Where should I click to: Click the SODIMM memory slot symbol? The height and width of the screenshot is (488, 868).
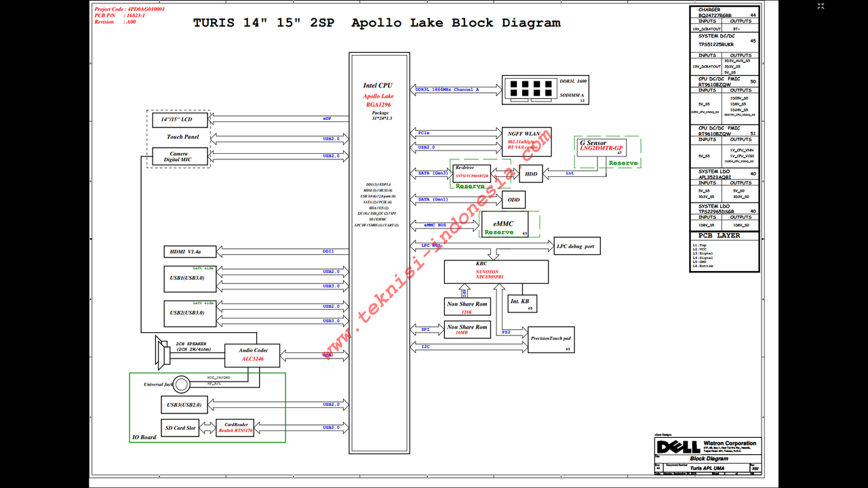pos(530,89)
